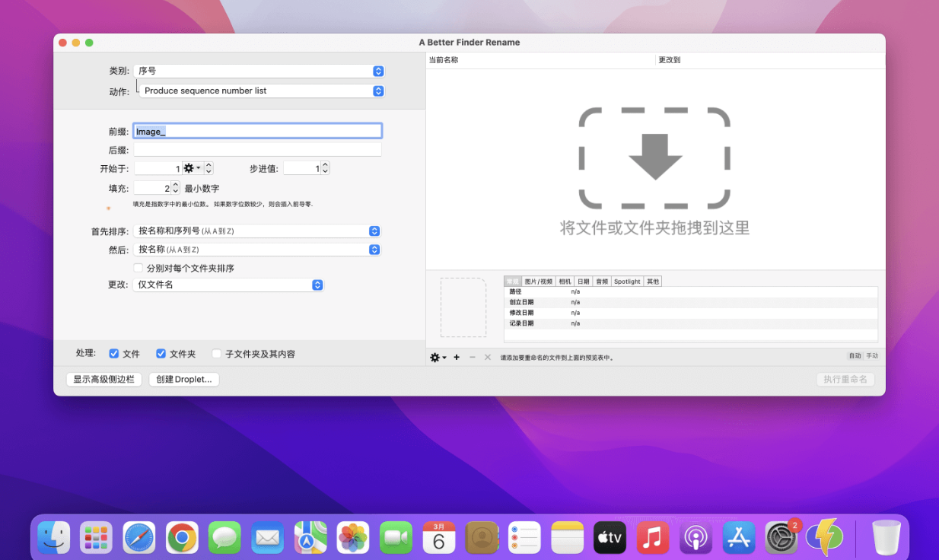Select the 常规 metadata tab
Viewport: 939px width, 560px height.
(x=513, y=282)
